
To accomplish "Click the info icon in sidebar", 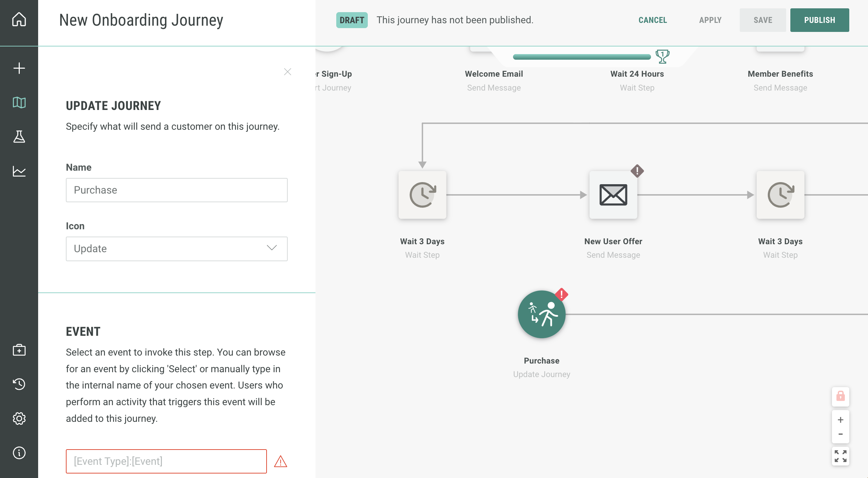I will tap(19, 453).
